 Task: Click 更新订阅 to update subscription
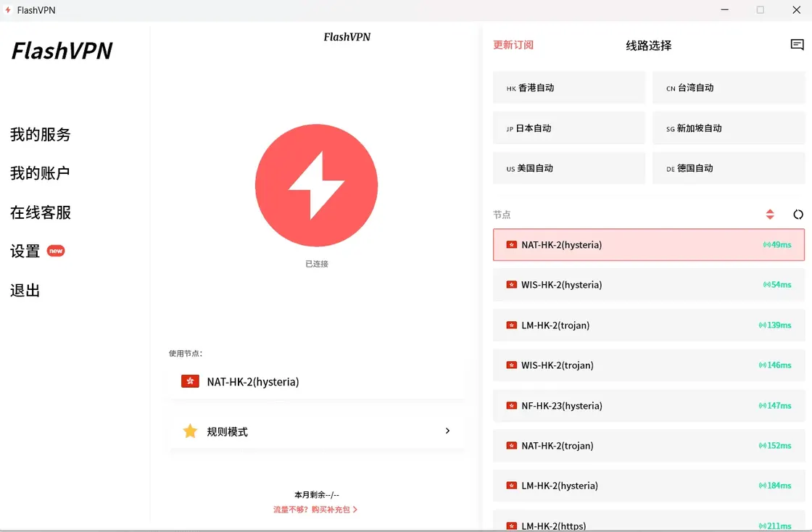(x=513, y=45)
